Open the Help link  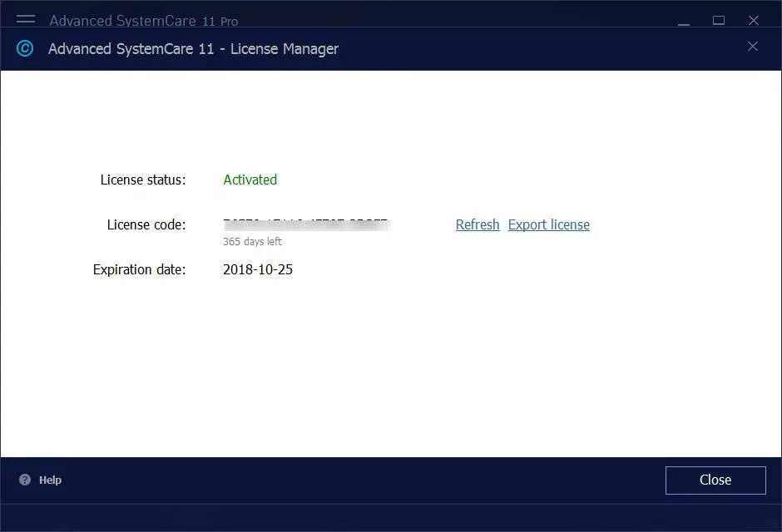(x=51, y=480)
